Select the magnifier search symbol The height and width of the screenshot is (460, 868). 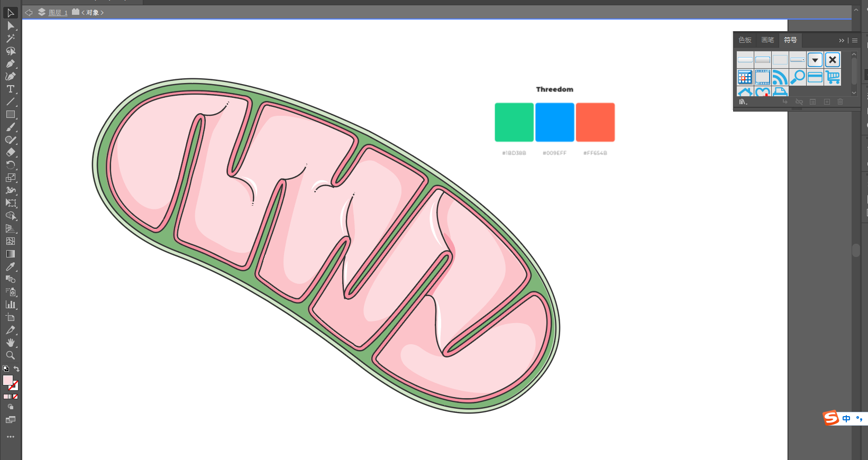tap(798, 77)
